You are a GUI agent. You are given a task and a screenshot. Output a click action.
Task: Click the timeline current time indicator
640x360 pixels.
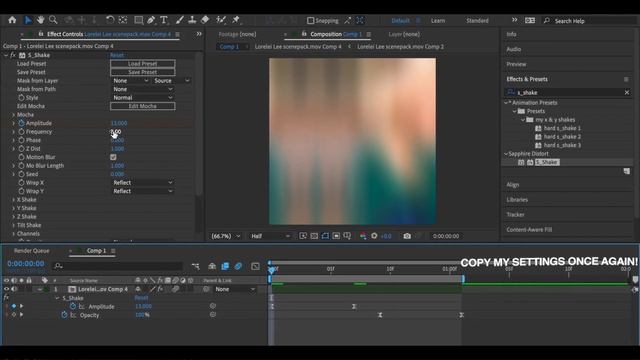pyautogui.click(x=271, y=269)
